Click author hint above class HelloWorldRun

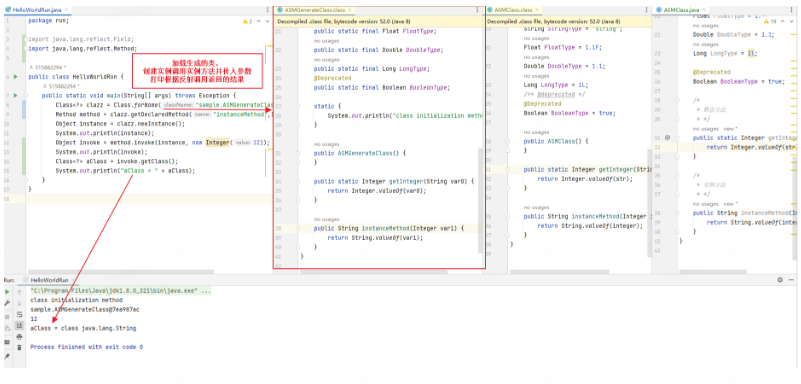pyautogui.click(x=48, y=67)
